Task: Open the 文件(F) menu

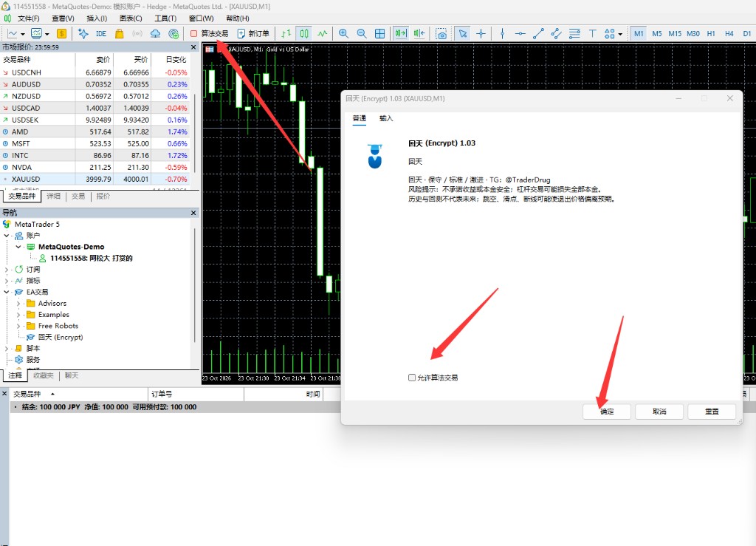Action: (29, 18)
